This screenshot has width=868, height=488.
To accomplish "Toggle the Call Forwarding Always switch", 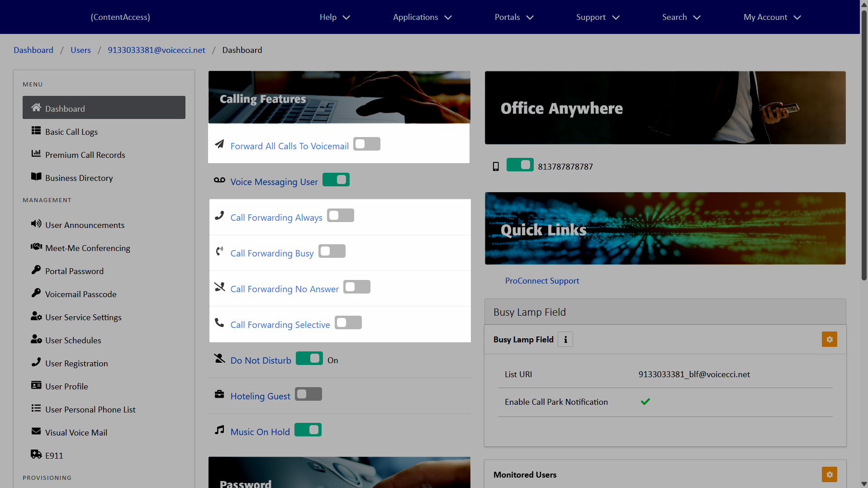I will 341,216.
